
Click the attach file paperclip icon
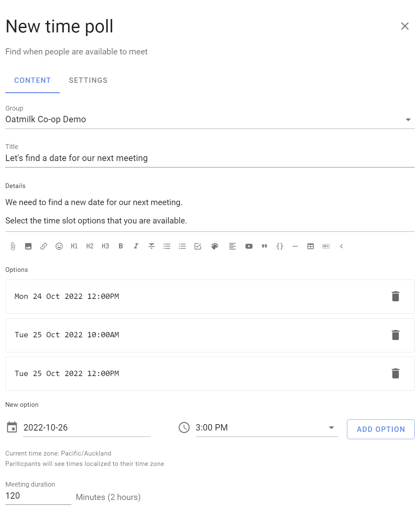[13, 246]
